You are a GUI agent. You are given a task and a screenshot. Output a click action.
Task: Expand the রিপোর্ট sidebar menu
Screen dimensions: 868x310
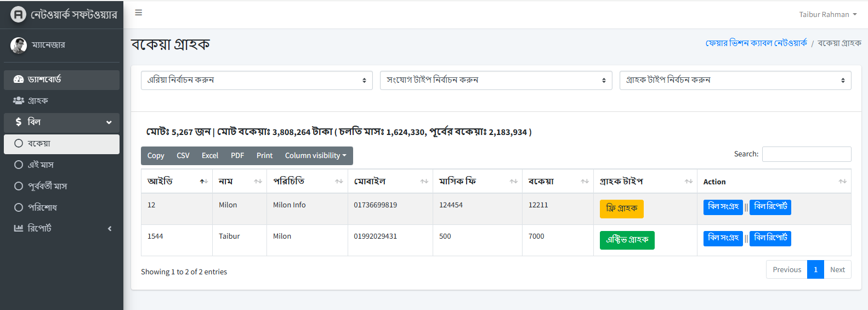pos(109,228)
